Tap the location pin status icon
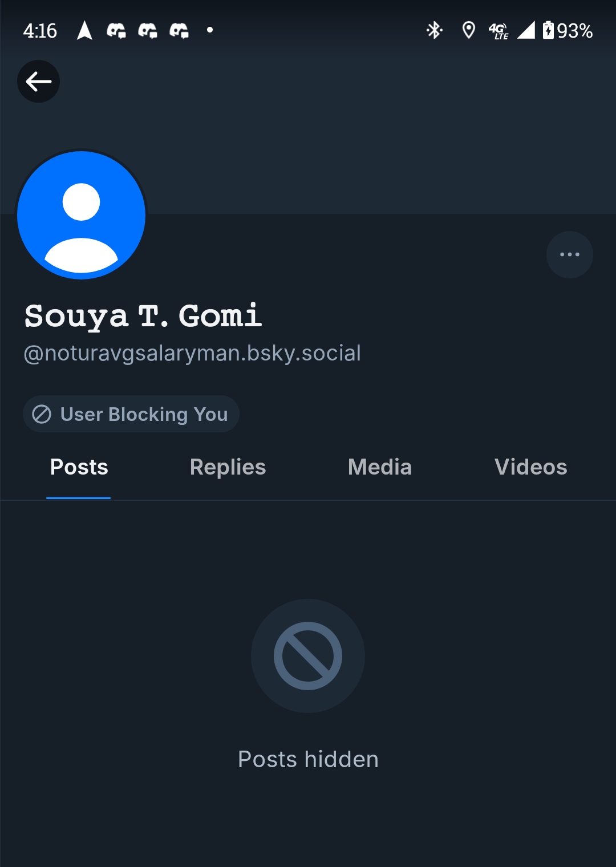 tap(468, 30)
